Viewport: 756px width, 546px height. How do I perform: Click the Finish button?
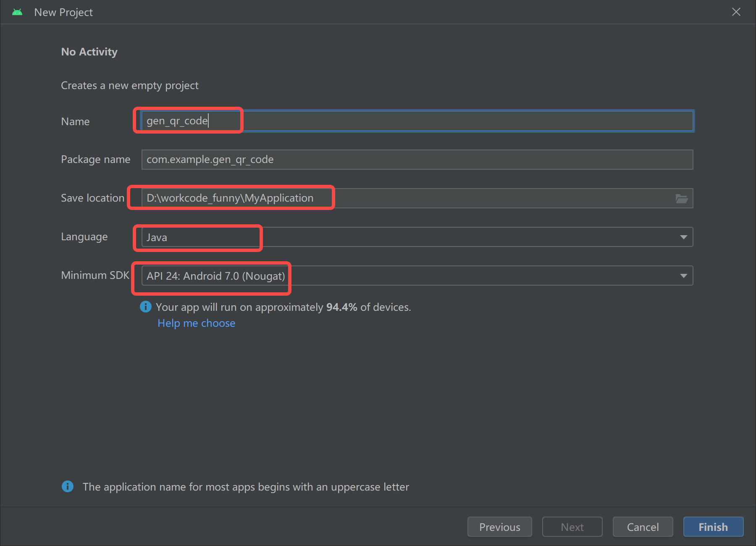(x=713, y=527)
